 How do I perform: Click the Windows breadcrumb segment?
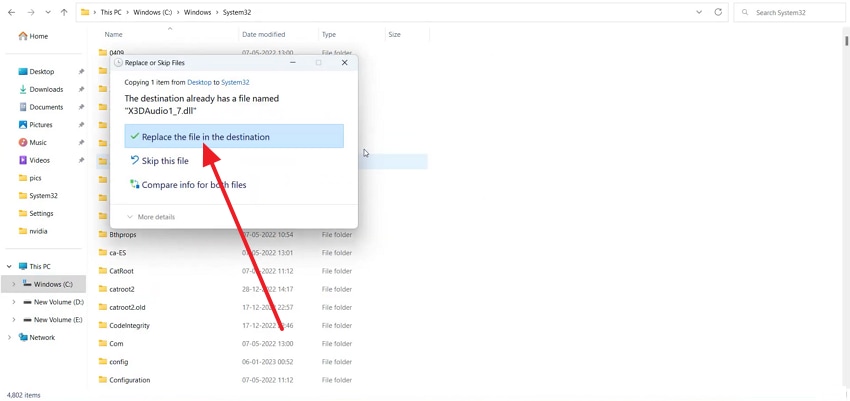pos(197,12)
